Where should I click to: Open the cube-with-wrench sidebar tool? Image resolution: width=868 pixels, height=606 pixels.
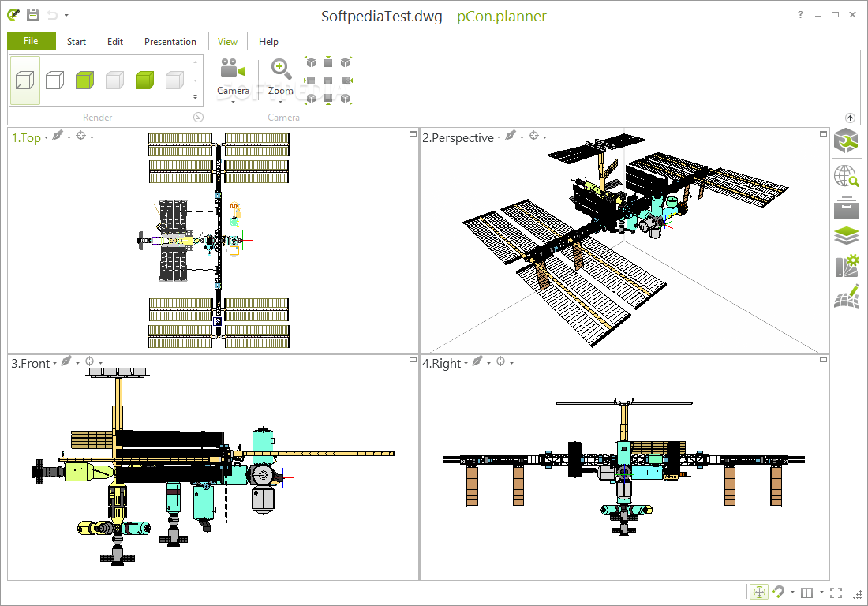coord(847,140)
